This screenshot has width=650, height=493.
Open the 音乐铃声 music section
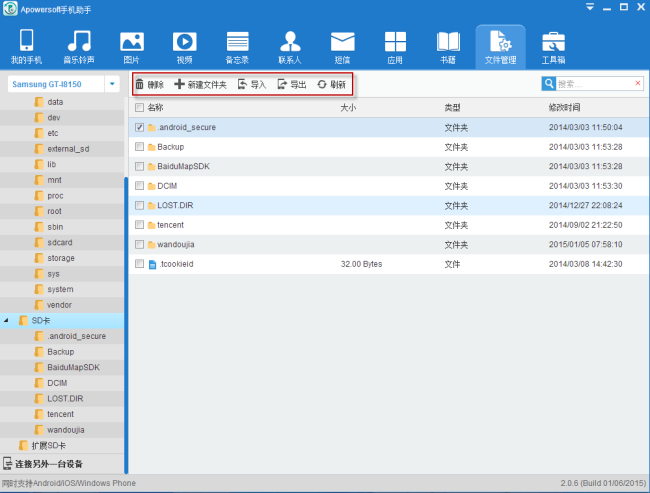click(79, 46)
